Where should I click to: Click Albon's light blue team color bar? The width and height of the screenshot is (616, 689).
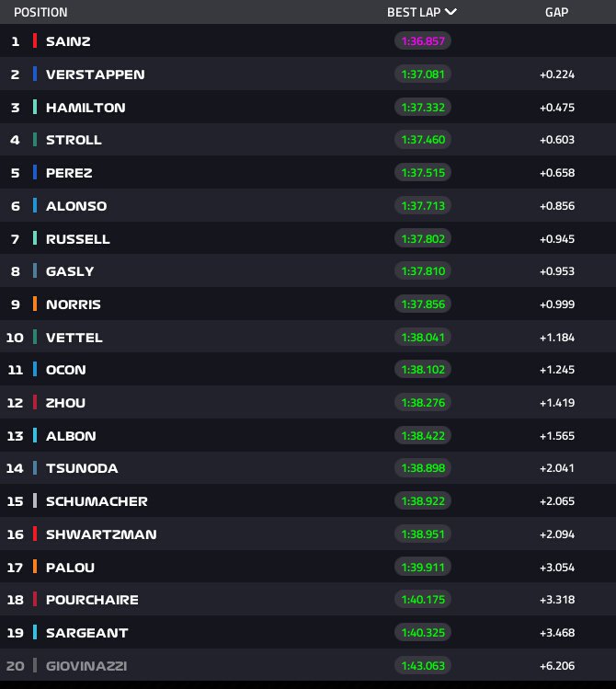tap(35, 436)
